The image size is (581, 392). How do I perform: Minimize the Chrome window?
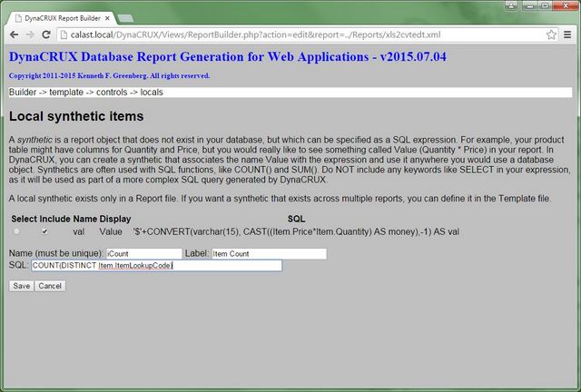[529, 5]
